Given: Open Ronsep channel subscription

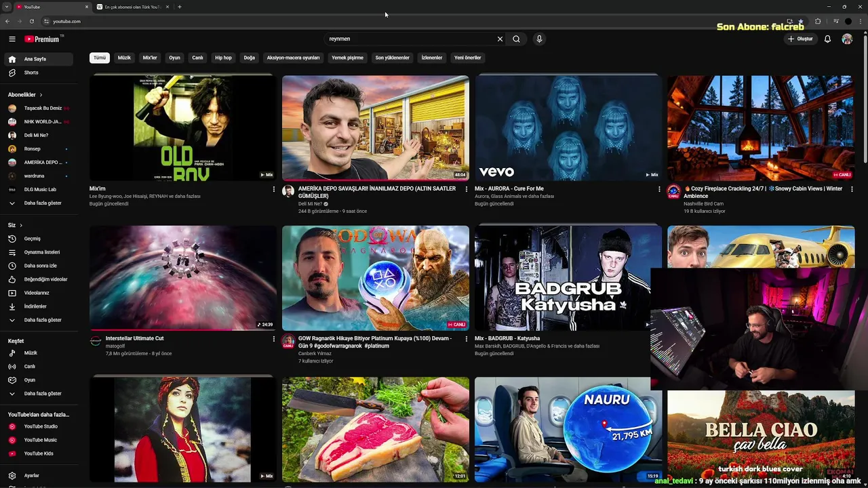Looking at the screenshot, I should (40, 149).
